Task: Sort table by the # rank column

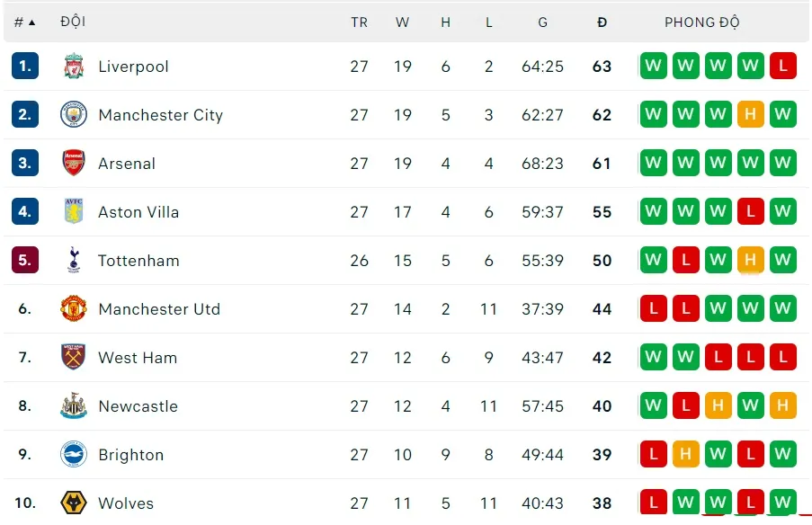Action: [x=24, y=22]
